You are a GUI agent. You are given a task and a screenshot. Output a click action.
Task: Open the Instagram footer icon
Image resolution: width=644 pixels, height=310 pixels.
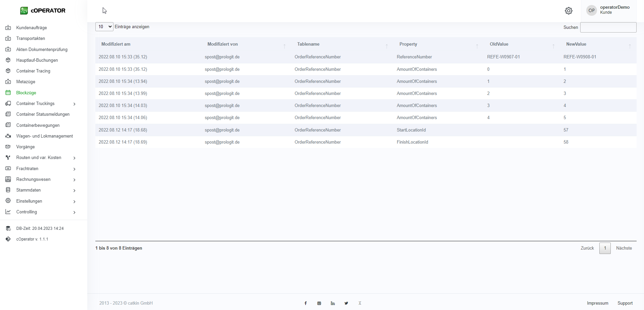coord(319,303)
